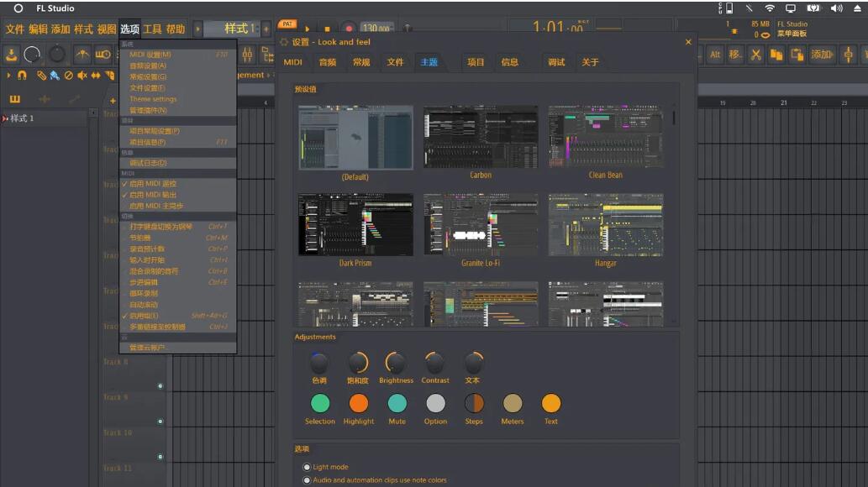Choose Theme settings from the open menu

tap(177, 99)
